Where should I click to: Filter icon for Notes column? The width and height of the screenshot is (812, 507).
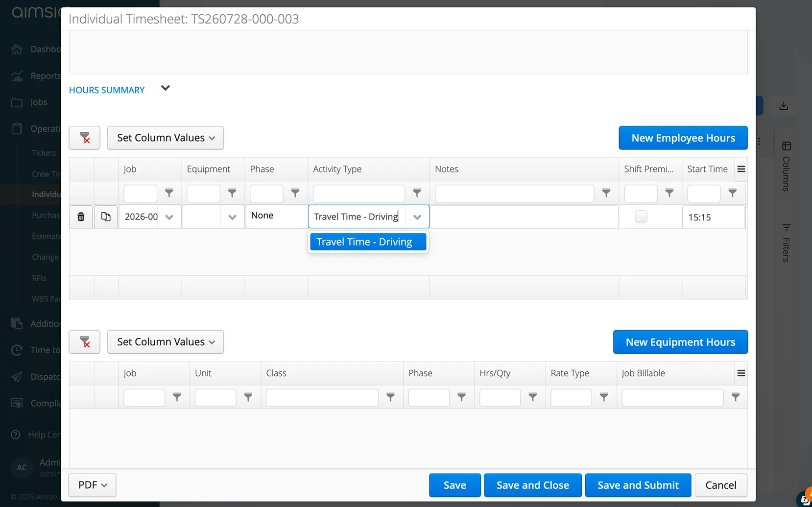click(606, 193)
